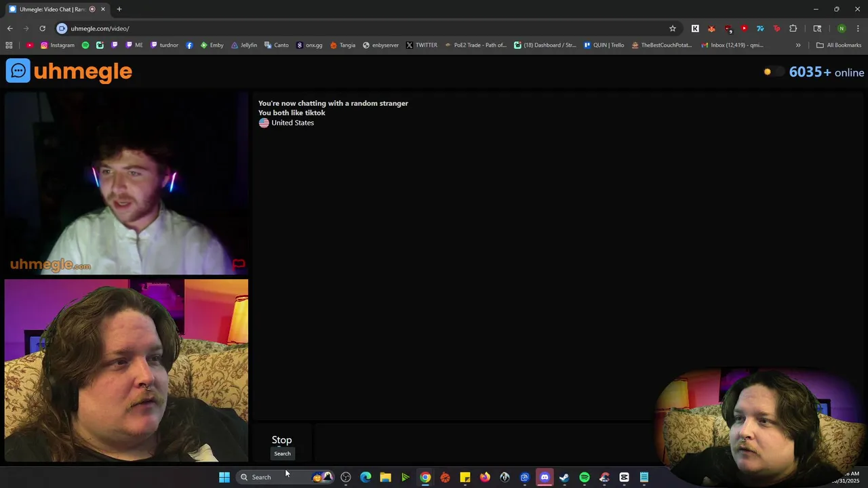Viewport: 868px width, 488px height.
Task: Reload the uhmegle page
Action: coord(42,28)
